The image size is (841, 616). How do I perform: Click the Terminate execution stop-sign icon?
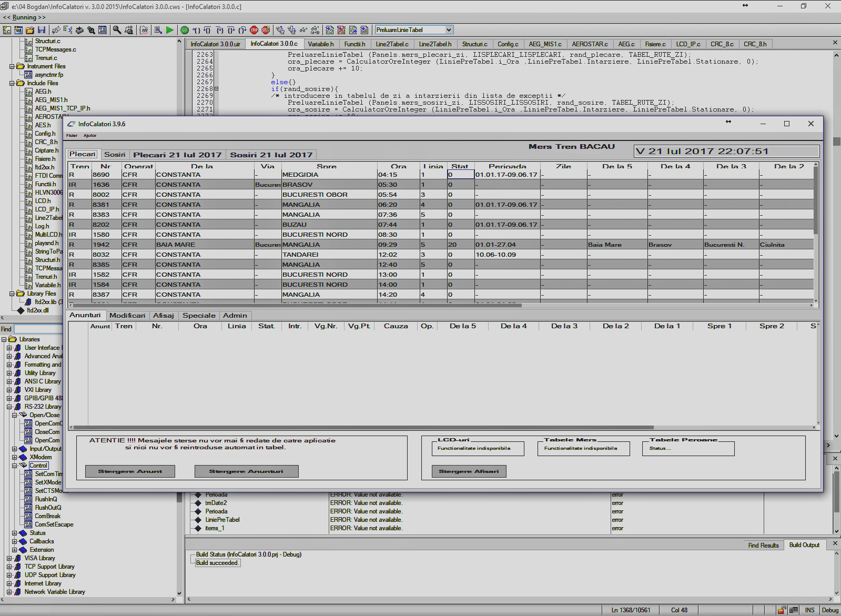point(266,30)
